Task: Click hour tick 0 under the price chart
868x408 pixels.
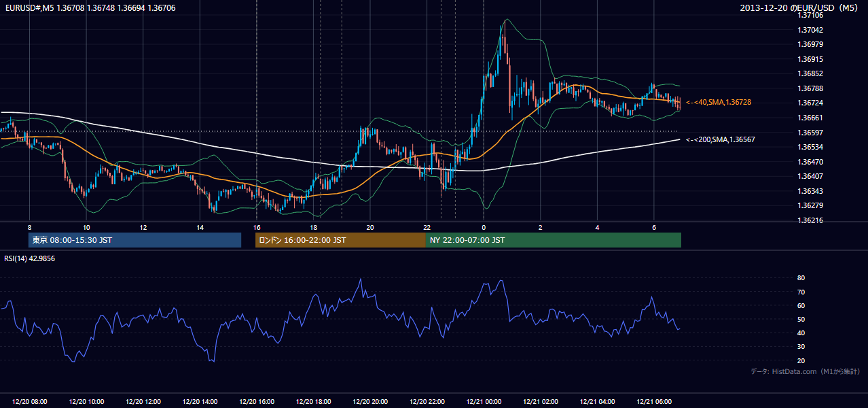Action: [484, 227]
